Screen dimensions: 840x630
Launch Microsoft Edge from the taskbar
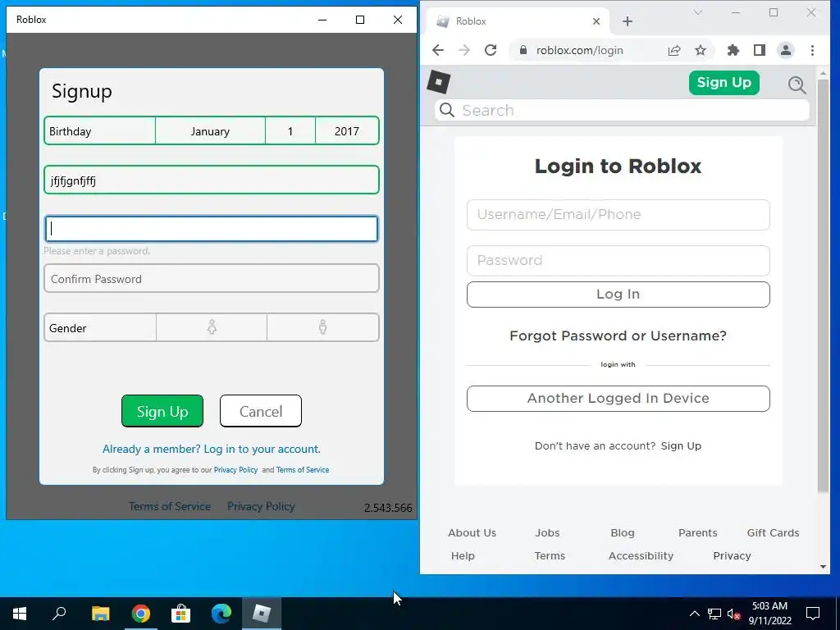[x=221, y=614]
